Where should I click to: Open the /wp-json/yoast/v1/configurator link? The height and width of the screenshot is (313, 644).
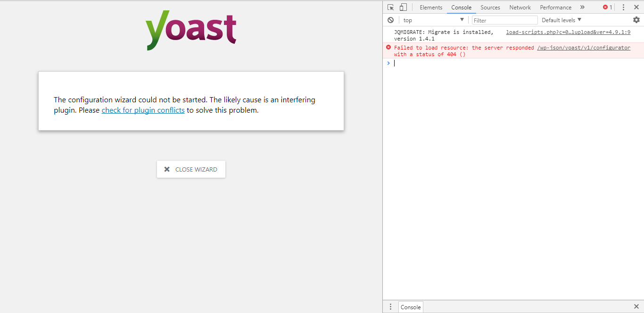click(x=584, y=48)
